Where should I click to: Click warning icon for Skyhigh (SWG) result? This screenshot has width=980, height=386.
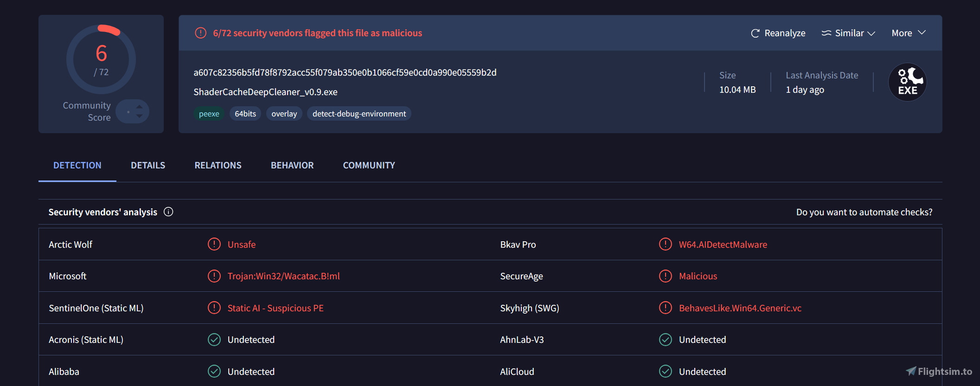tap(665, 308)
